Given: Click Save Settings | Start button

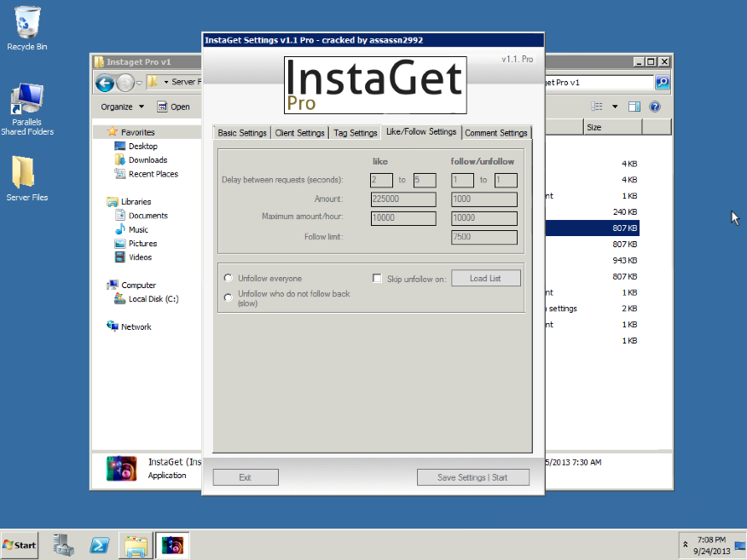Looking at the screenshot, I should pyautogui.click(x=472, y=477).
